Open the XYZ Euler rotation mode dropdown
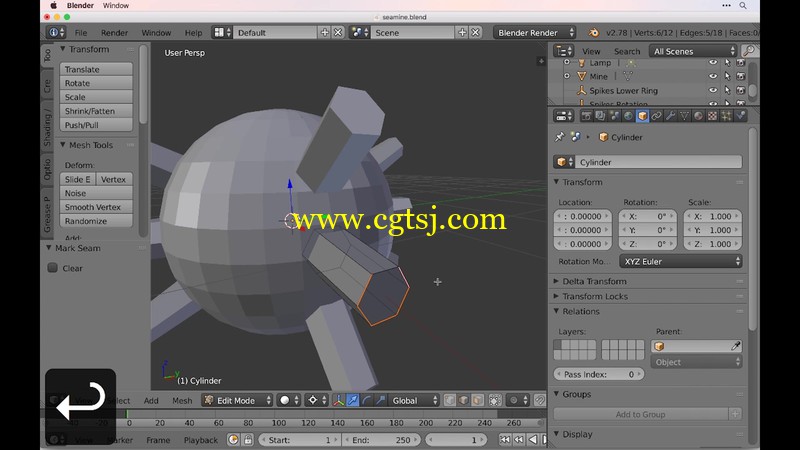 click(681, 261)
